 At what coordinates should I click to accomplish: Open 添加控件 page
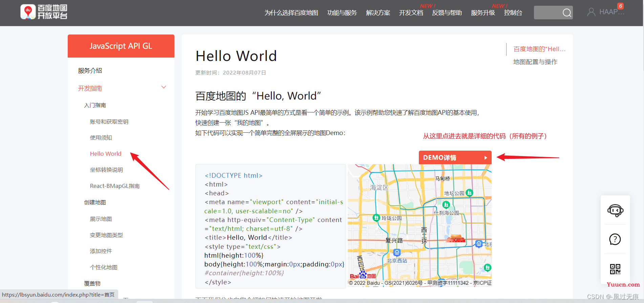tap(101, 251)
